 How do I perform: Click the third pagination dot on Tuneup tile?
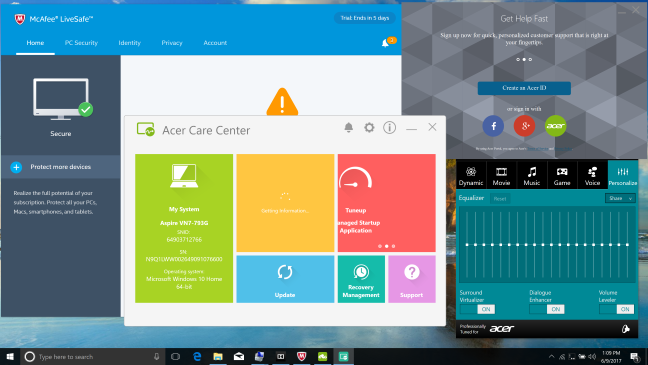click(393, 246)
